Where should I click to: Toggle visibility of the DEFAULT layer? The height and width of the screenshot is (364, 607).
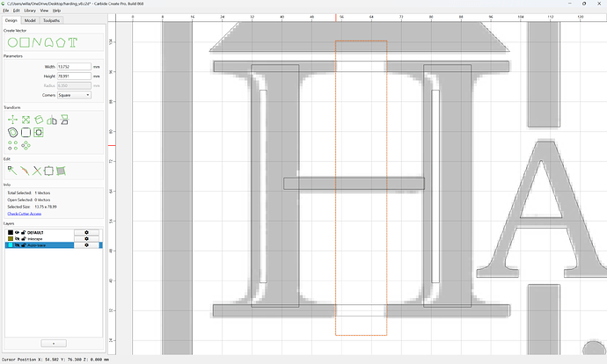coord(17,232)
